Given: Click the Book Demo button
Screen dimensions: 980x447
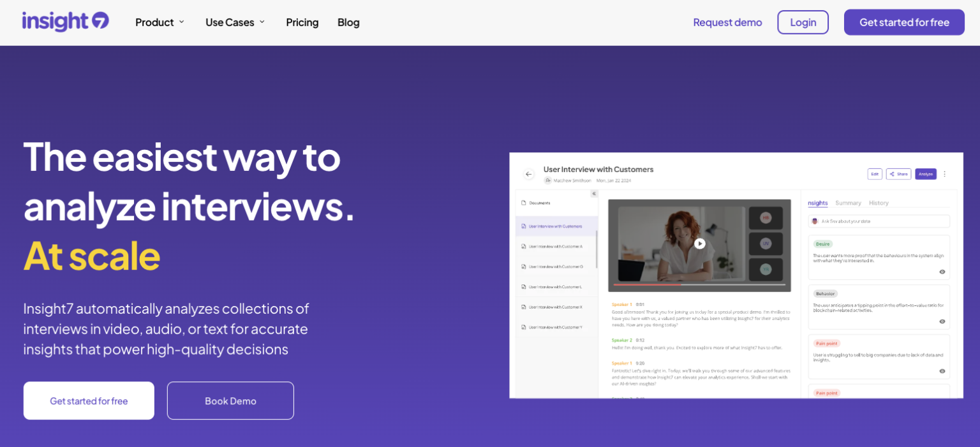Looking at the screenshot, I should pos(230,400).
